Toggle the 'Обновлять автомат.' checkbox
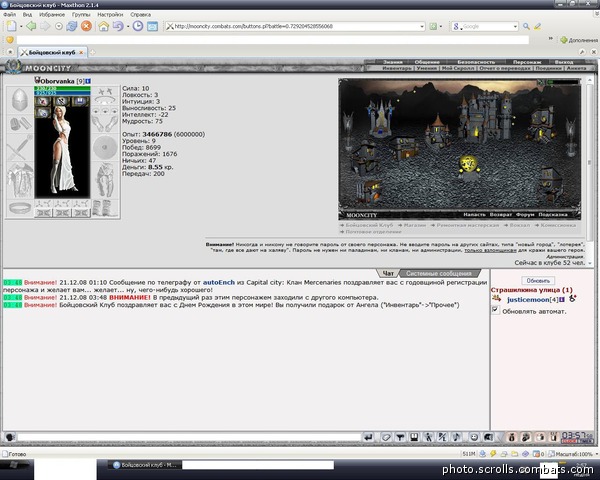Image resolution: width=600 pixels, height=480 pixels. 496,310
